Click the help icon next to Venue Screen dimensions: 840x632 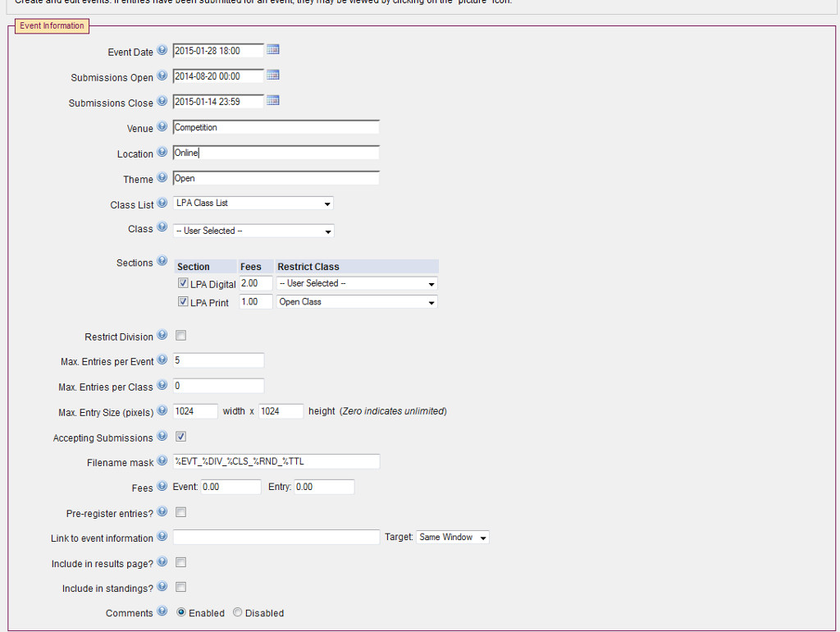point(162,127)
